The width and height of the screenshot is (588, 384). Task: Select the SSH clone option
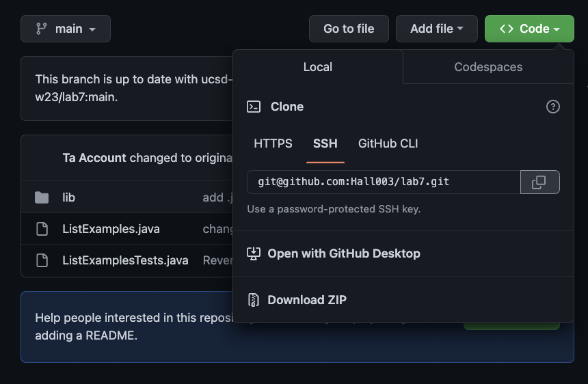coord(325,143)
